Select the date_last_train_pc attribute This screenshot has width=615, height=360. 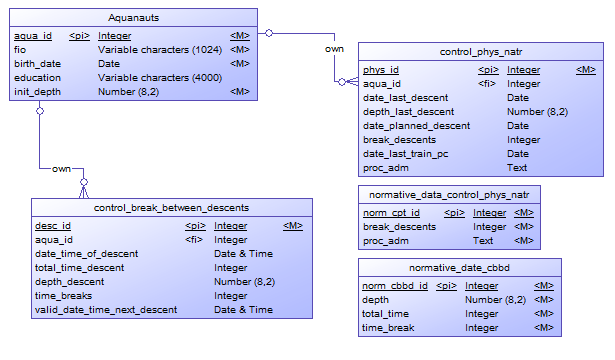click(x=406, y=154)
